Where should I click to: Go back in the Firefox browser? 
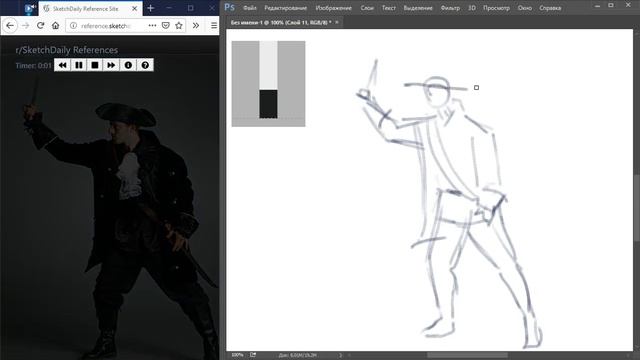10,26
